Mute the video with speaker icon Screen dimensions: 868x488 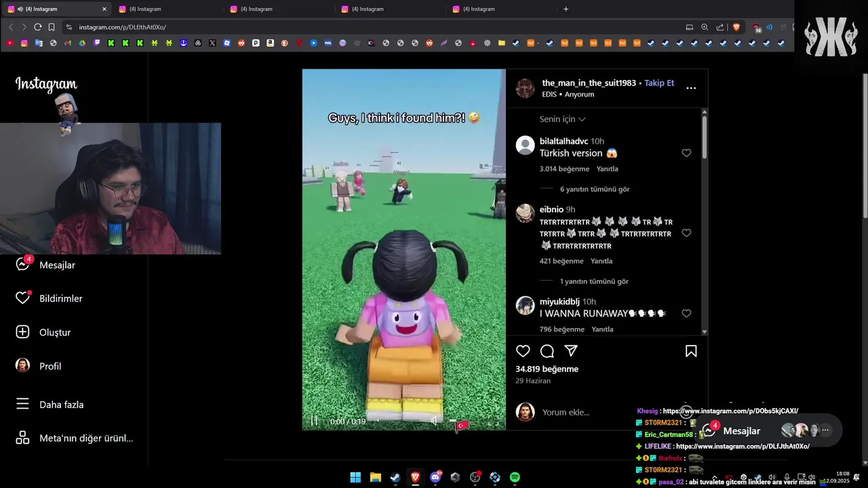click(435, 421)
